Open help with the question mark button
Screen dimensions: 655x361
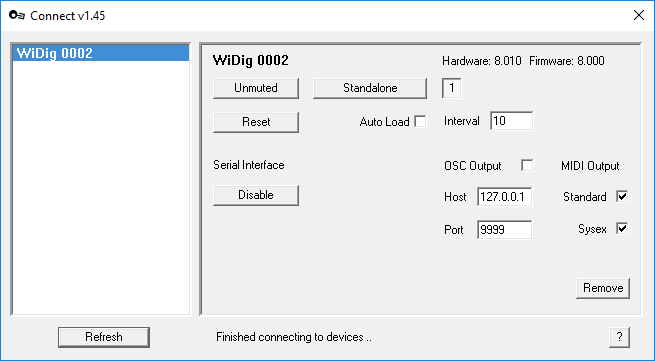click(x=619, y=337)
